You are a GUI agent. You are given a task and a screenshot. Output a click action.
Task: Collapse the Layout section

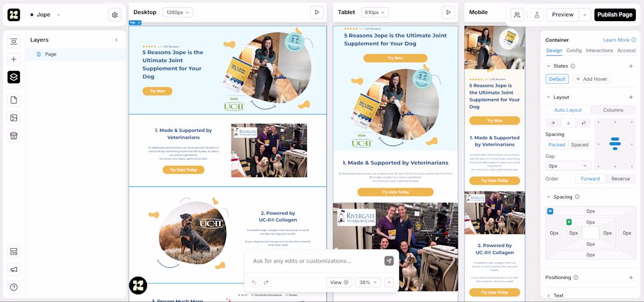click(x=549, y=97)
